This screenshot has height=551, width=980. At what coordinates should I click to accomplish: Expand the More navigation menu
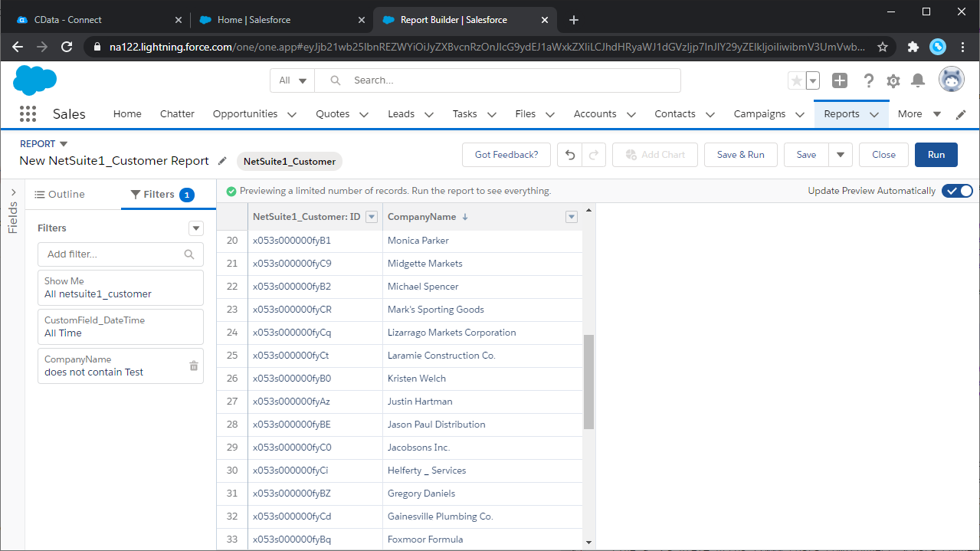pyautogui.click(x=919, y=114)
